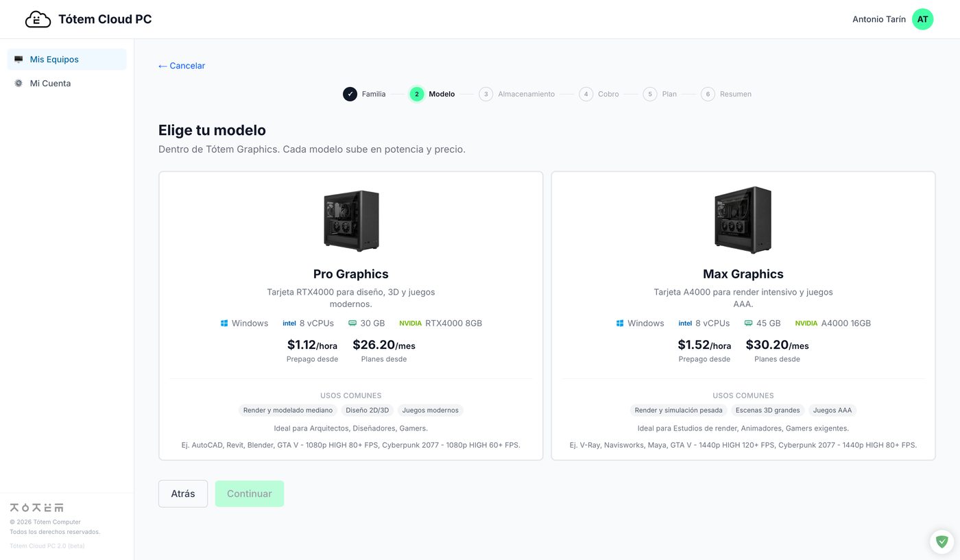Screen dimensions: 960x560
Task: Jump to the Resumen step label
Action: click(x=736, y=94)
